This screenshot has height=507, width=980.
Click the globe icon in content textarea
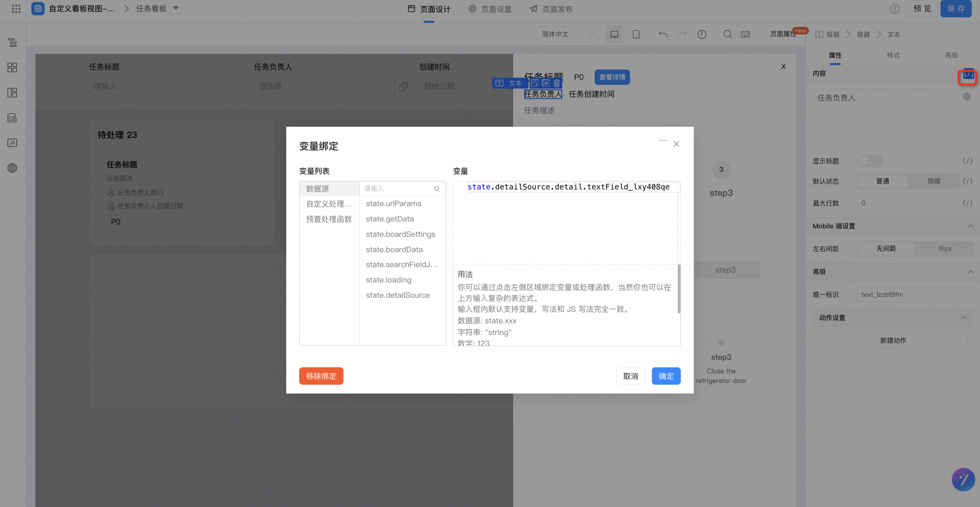click(x=967, y=97)
